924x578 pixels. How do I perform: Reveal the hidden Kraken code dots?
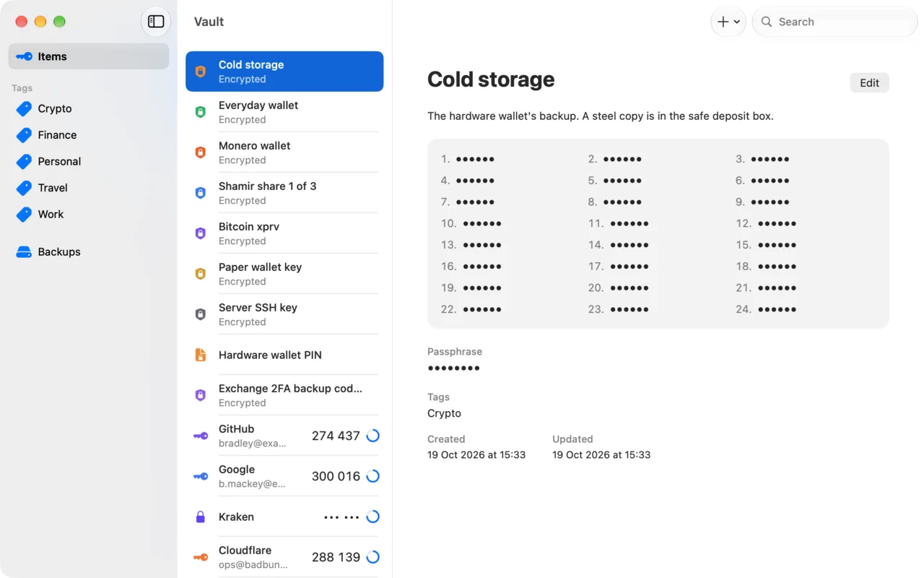click(x=341, y=517)
